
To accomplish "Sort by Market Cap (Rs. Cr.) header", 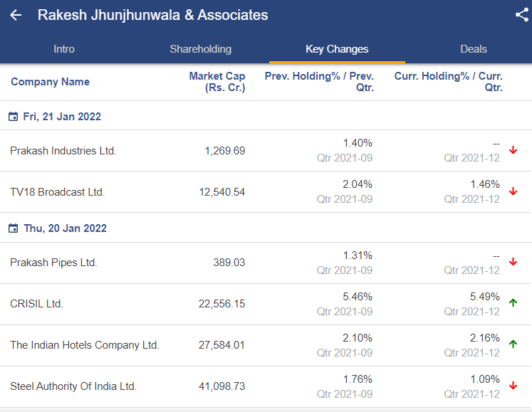I will [217, 82].
